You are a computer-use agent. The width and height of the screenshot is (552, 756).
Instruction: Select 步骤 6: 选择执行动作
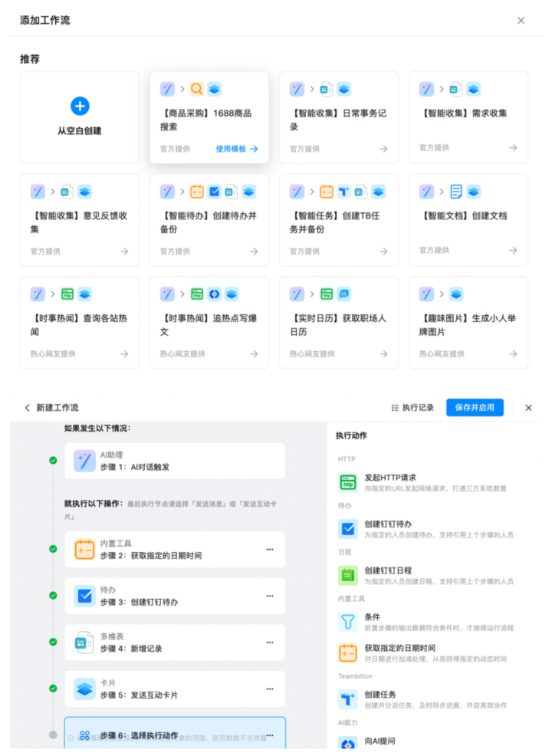[175, 733]
